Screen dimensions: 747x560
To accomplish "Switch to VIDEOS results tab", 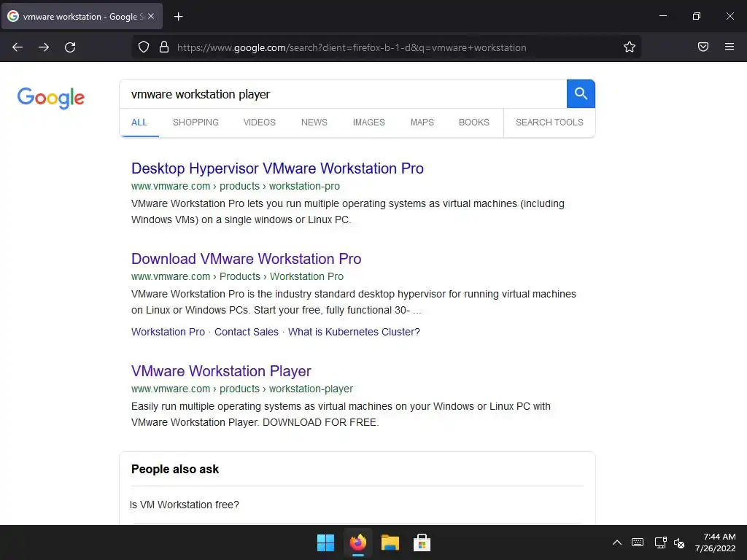I will tap(260, 122).
